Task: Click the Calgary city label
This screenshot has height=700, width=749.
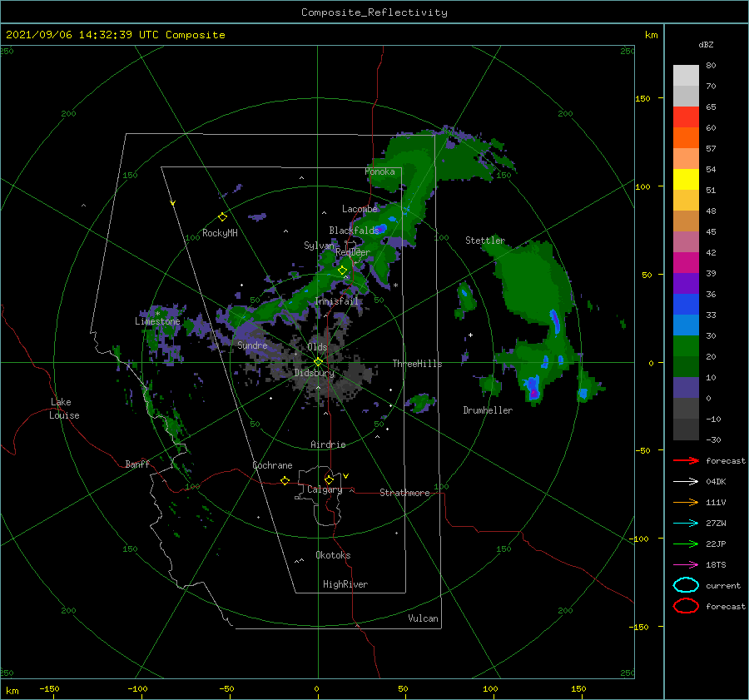Action: [x=325, y=489]
